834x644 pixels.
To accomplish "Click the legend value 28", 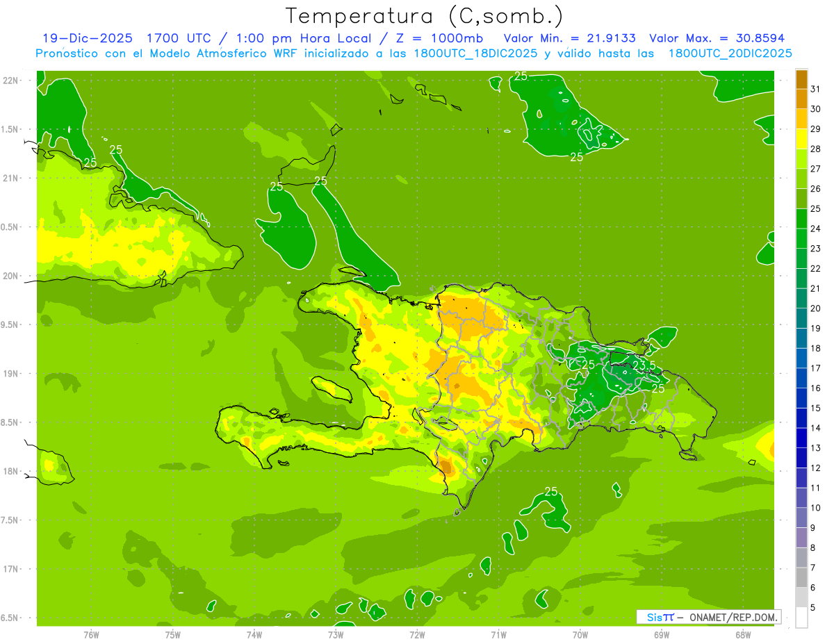I will point(816,149).
